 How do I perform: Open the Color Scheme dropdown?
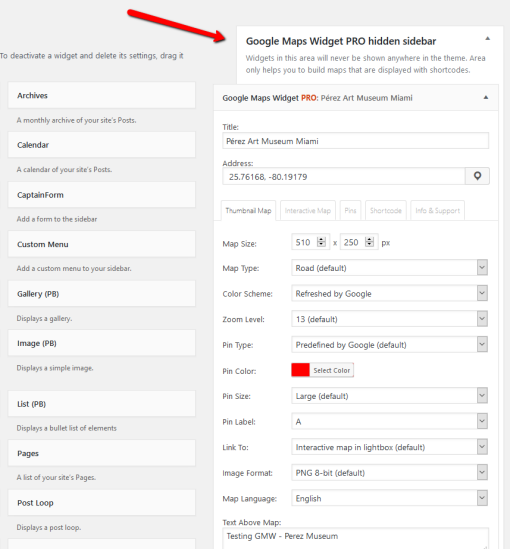(x=389, y=293)
